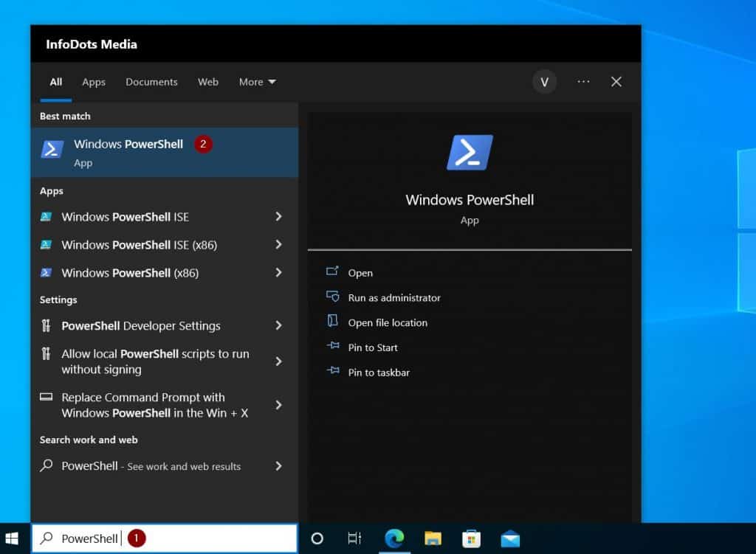This screenshot has width=756, height=554.
Task: Open Windows PowerShell (x86) result
Action: click(x=165, y=273)
